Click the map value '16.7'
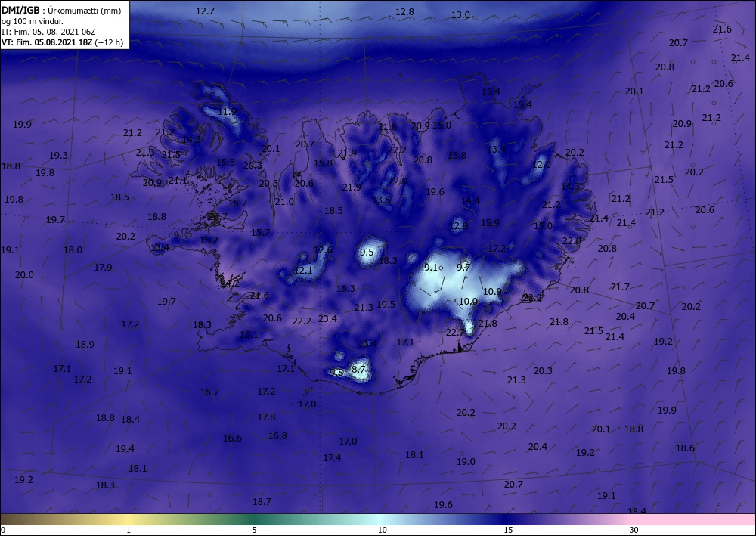The width and height of the screenshot is (756, 536). click(x=209, y=392)
